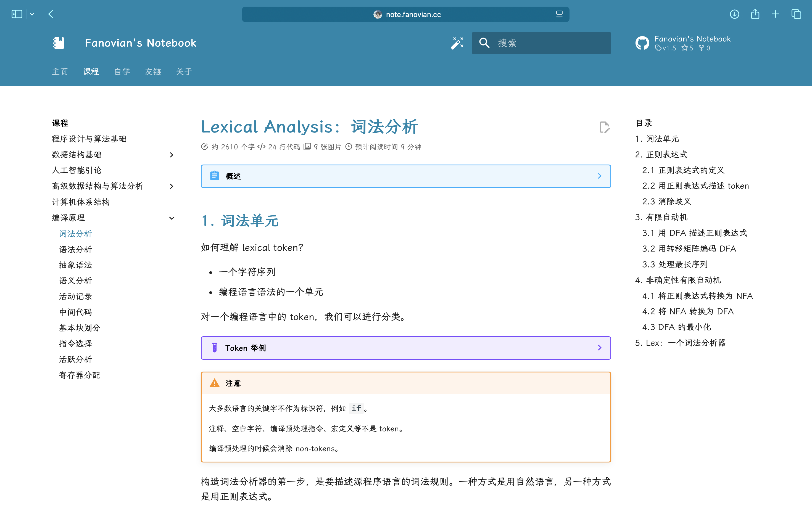Click the Safari reader view icon

pos(559,14)
